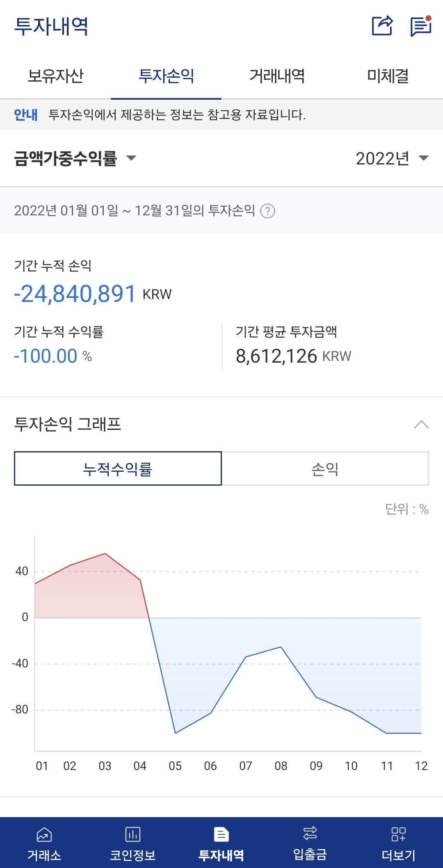Open 코인정보 in bottom navigation
This screenshot has width=443, height=868.
[132, 843]
